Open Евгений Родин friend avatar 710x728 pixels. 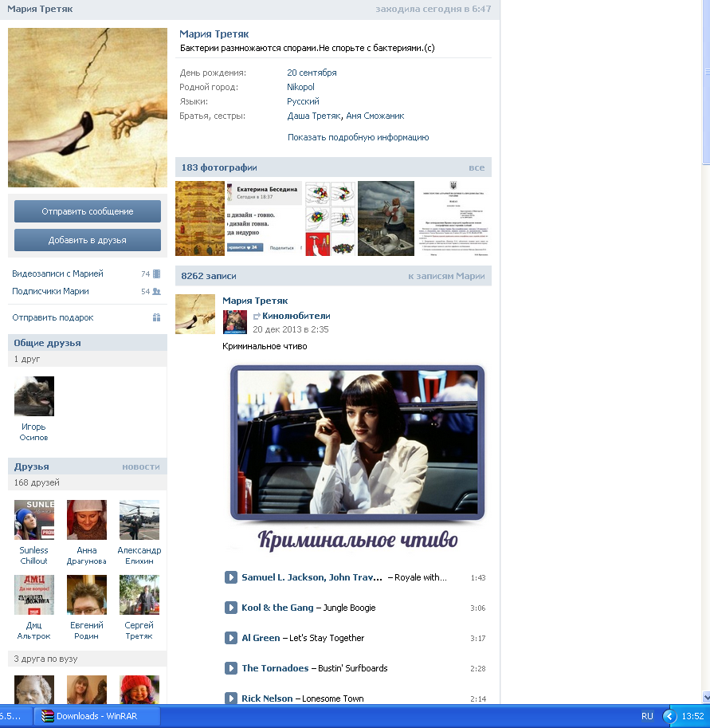[87, 595]
